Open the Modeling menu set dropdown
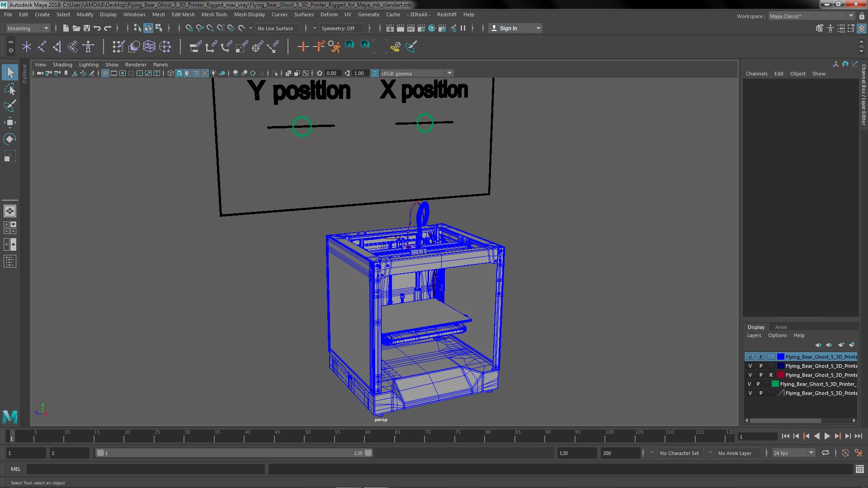 coord(28,28)
